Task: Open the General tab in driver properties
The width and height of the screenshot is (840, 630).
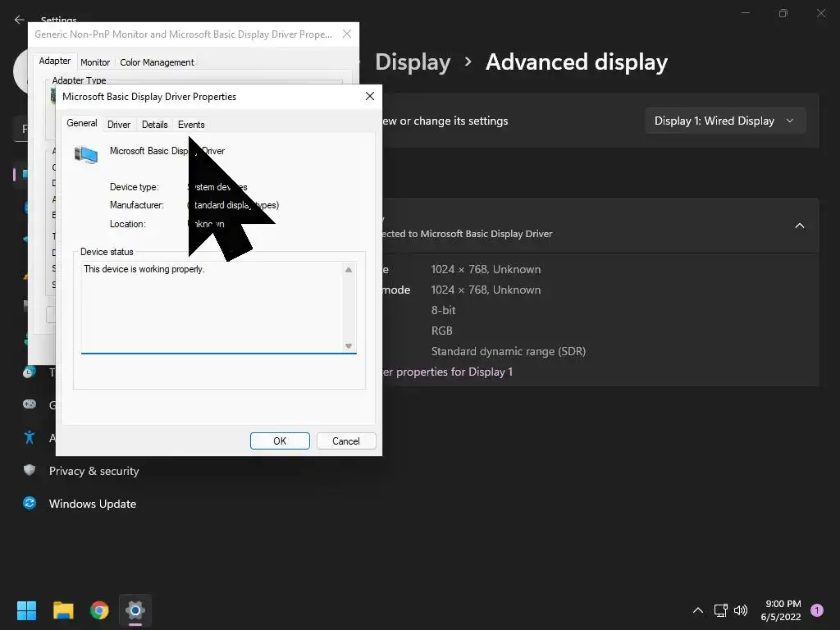Action: [x=82, y=123]
